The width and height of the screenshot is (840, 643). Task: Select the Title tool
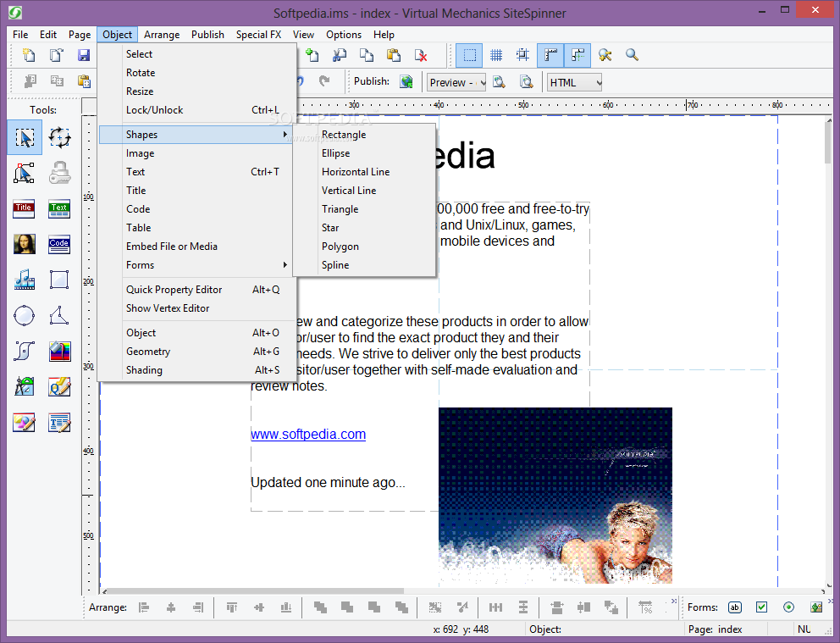(x=24, y=209)
